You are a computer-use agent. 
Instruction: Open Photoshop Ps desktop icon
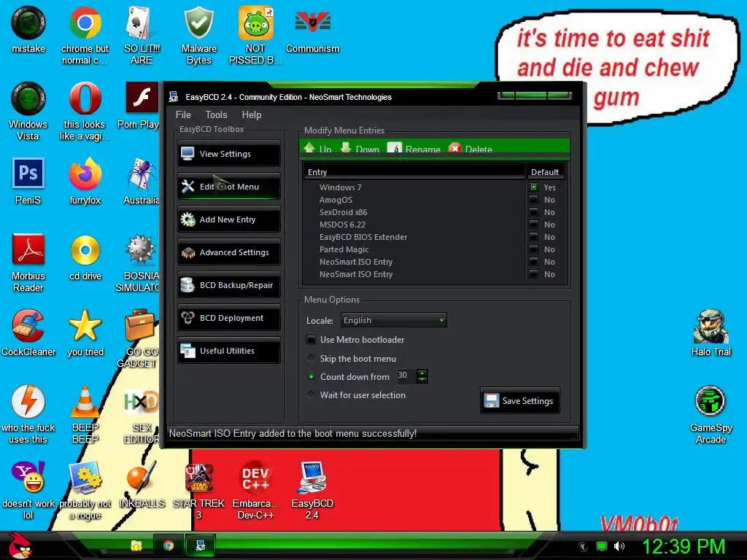click(x=28, y=181)
